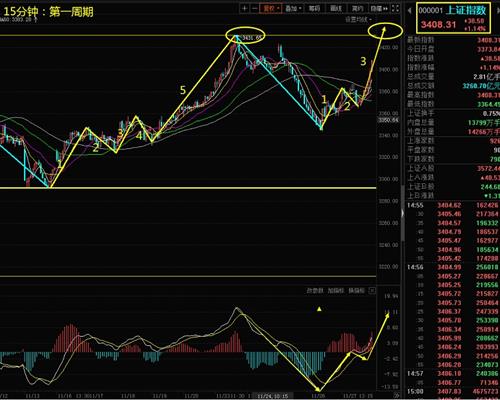This screenshot has height=400, width=500.
Task: Click 内盘总量 13799万手 row
Action: coord(453,123)
